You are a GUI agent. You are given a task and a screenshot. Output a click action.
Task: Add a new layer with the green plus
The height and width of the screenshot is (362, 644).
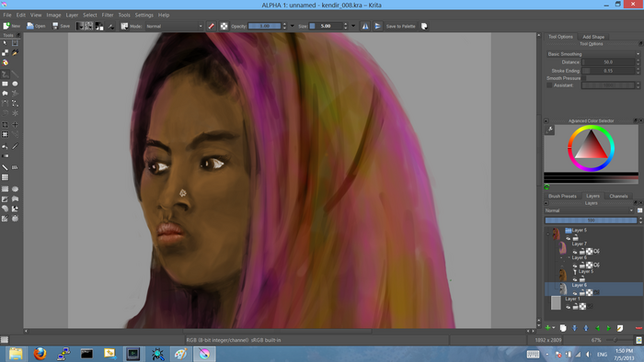[547, 328]
